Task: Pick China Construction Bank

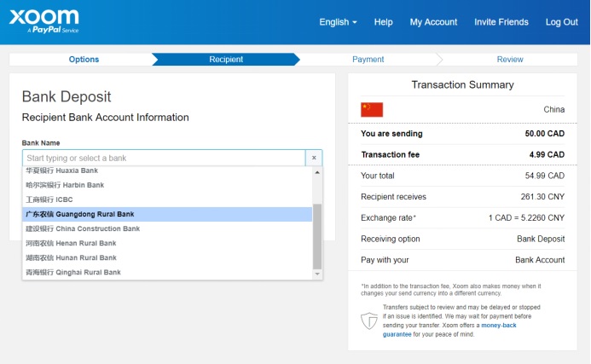Action: point(167,228)
